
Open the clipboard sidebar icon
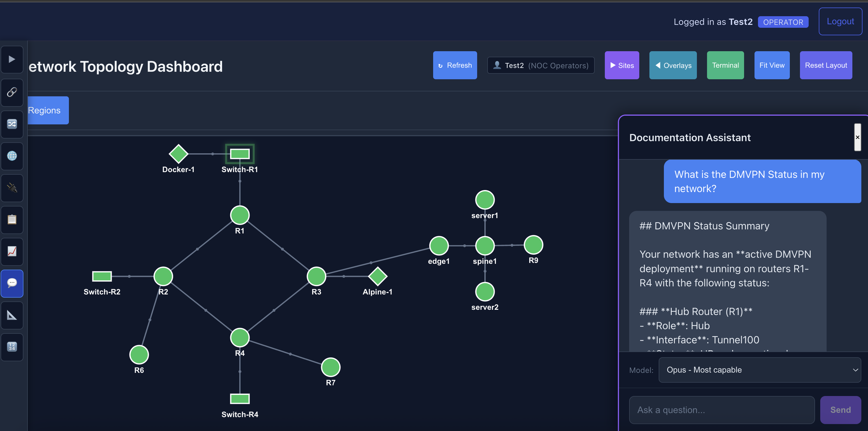click(12, 220)
